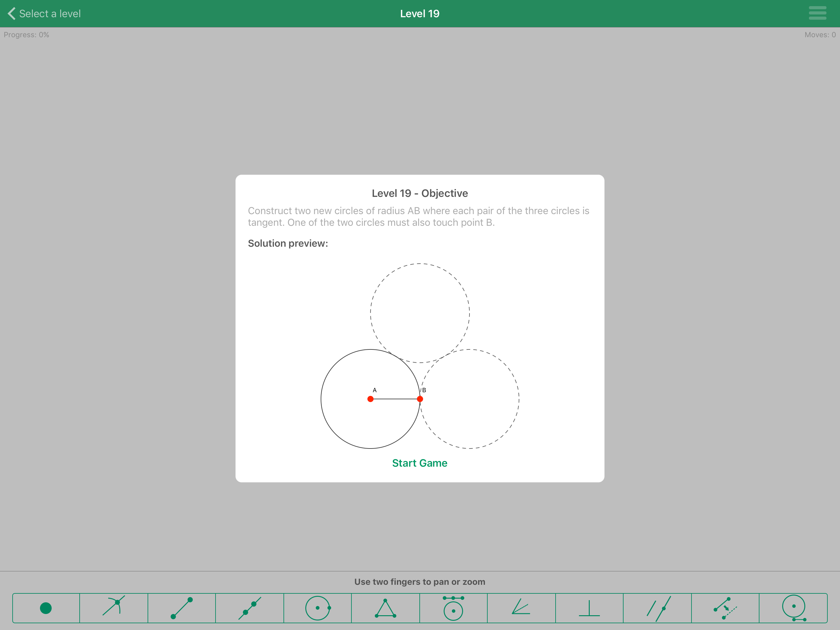
Task: Select the Intersect tool
Action: click(113, 608)
